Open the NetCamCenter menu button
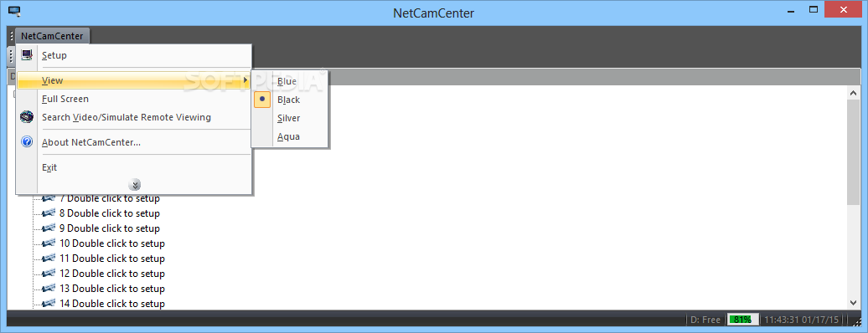Image resolution: width=868 pixels, height=333 pixels. pyautogui.click(x=52, y=36)
